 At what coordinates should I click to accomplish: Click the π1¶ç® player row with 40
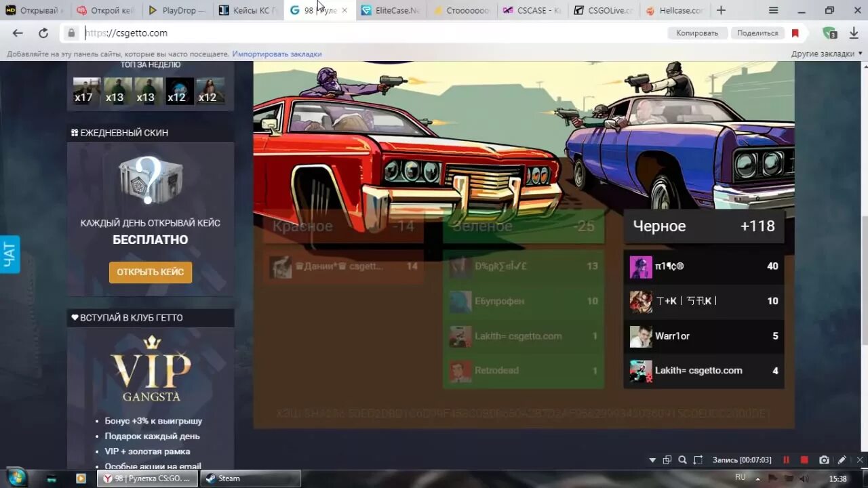click(x=704, y=266)
